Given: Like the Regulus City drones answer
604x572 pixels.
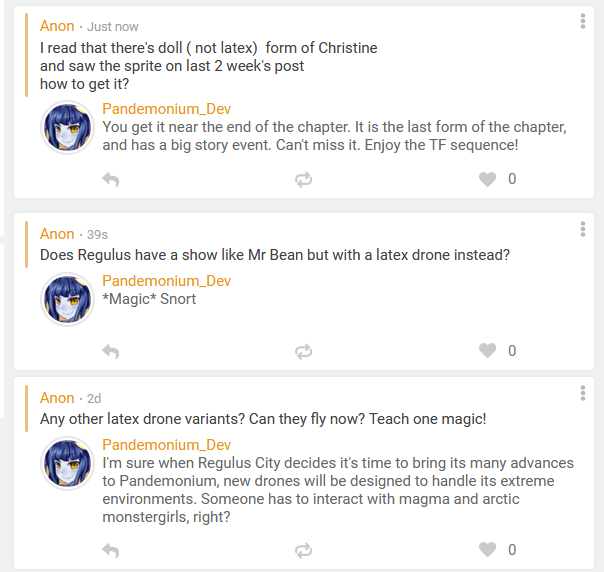Looking at the screenshot, I should point(487,550).
